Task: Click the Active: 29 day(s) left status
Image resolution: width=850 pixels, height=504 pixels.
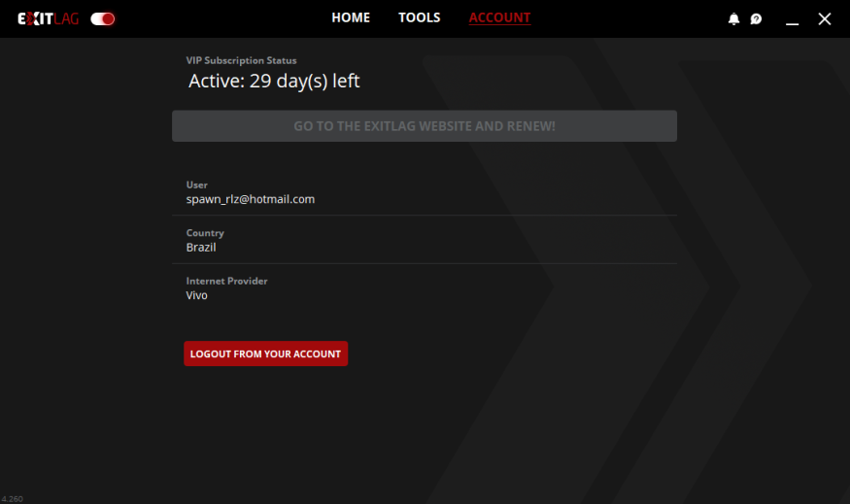Action: [274, 81]
